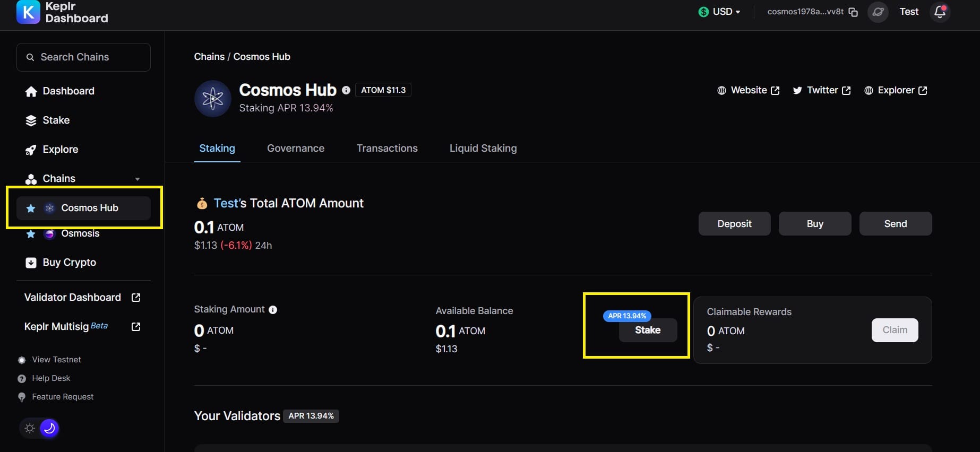Click the star icon next to Osmosis

point(31,233)
